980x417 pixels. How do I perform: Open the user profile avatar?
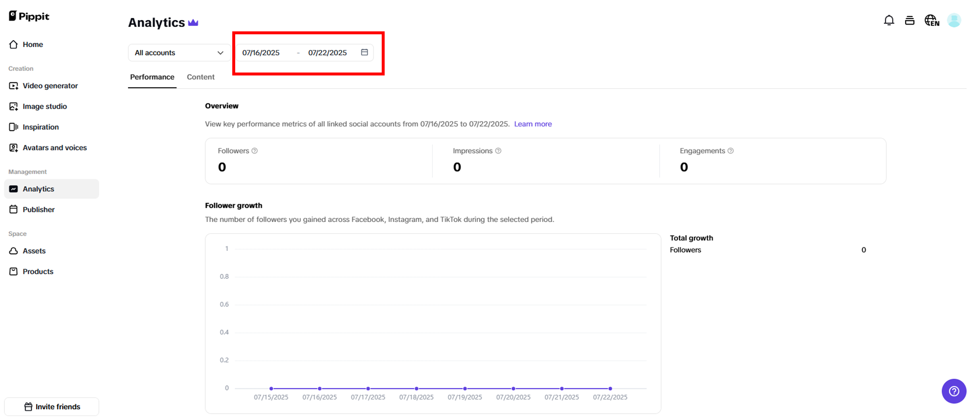[x=954, y=21]
